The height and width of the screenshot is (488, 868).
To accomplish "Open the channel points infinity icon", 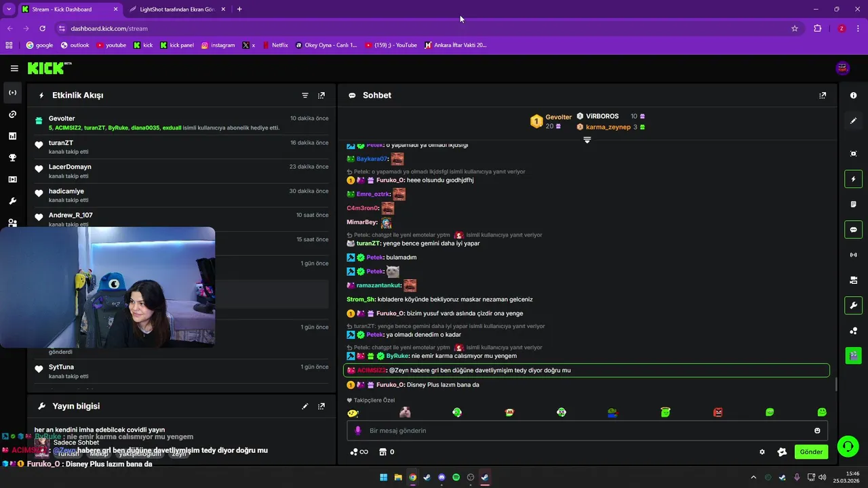I will [359, 452].
